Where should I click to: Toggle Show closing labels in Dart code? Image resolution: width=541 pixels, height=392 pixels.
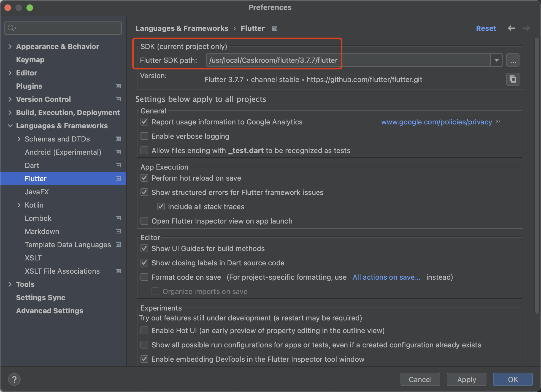tap(144, 263)
